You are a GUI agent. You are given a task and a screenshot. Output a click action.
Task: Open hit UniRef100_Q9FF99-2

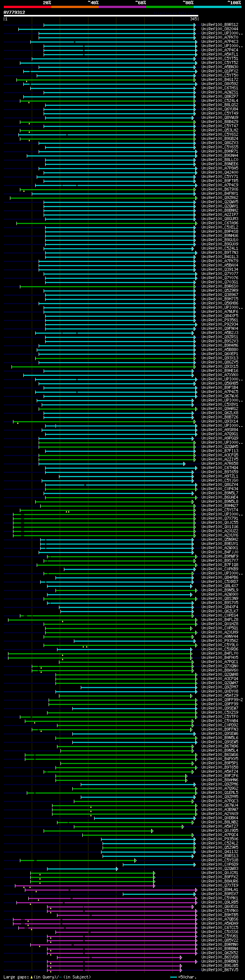coord(222,700)
